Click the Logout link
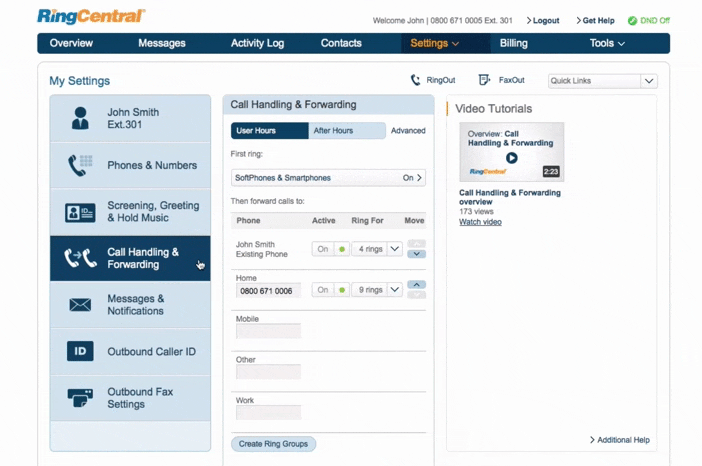Viewport: 702px width, 466px height. pos(543,21)
